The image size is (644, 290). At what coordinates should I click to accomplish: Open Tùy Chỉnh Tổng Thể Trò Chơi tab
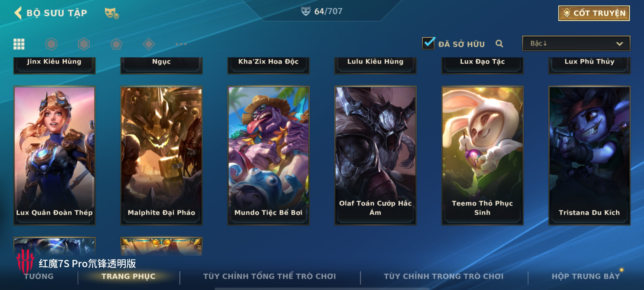point(269,276)
